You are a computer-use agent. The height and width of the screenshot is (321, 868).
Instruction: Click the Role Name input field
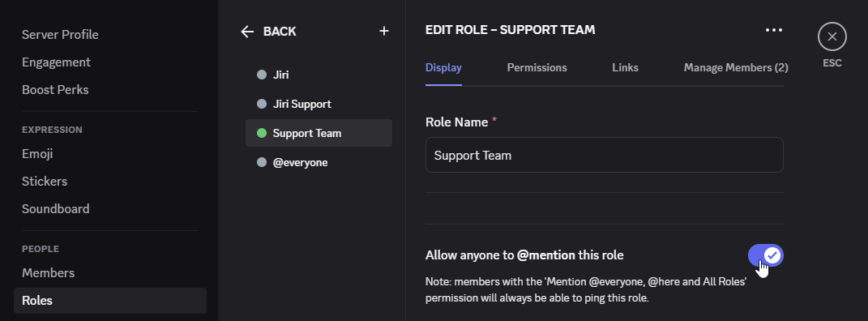[604, 155]
